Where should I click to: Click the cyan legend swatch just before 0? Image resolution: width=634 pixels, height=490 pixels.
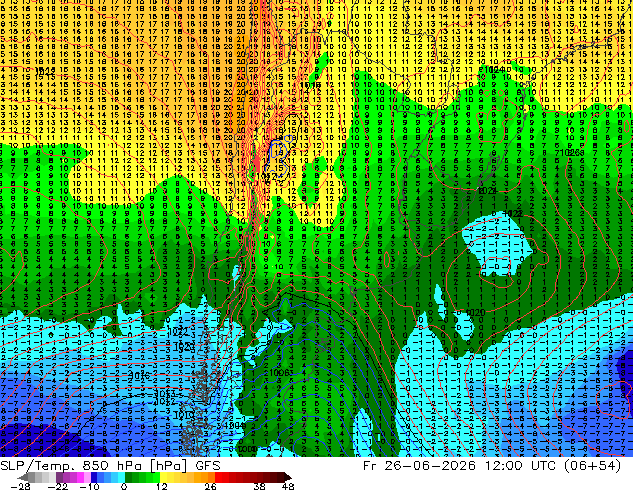pos(121,477)
